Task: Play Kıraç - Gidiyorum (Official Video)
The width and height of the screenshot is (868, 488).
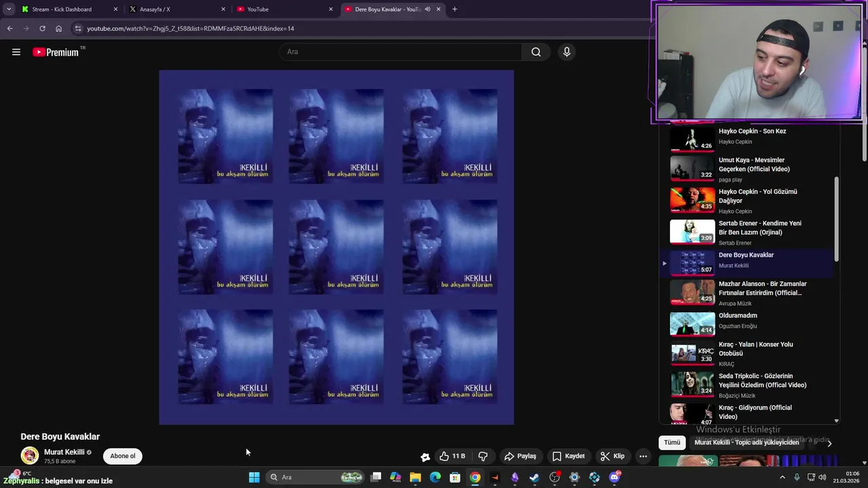Action: coord(746,413)
